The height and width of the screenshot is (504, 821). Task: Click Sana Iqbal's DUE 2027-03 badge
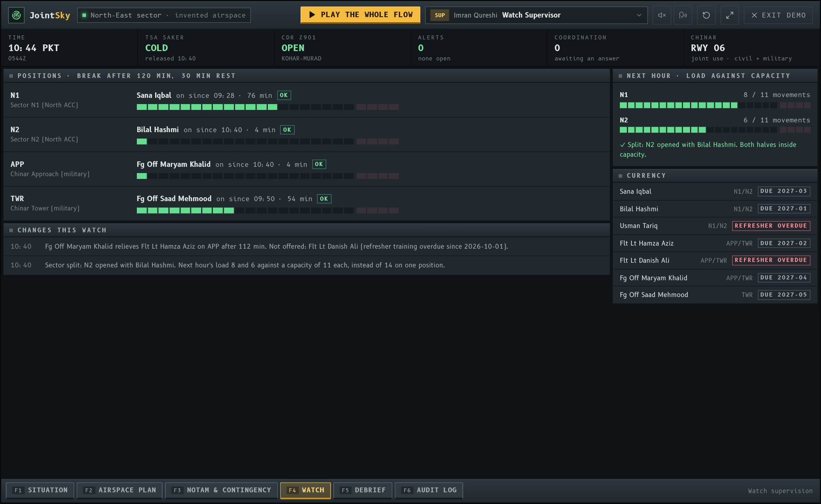coord(784,191)
